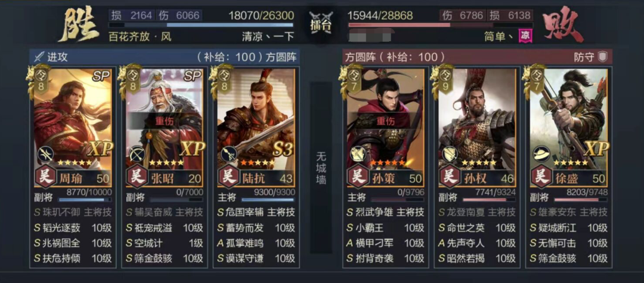The height and width of the screenshot is (283, 644).
Task: Click the attacker's blue troop strength bar
Action: click(x=202, y=26)
